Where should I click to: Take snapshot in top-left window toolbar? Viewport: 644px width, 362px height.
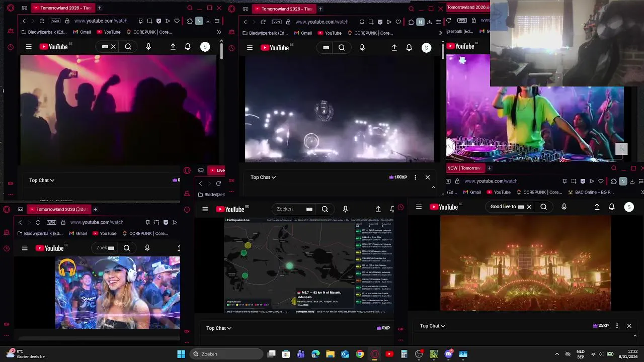coord(149,21)
